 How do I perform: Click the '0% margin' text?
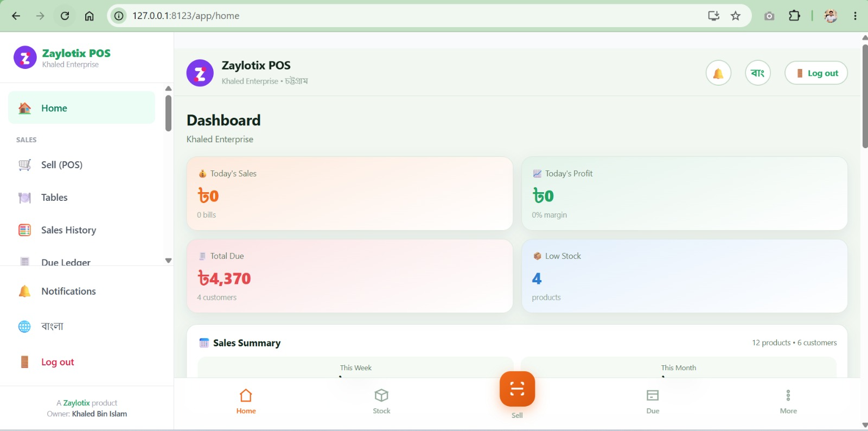[549, 215]
